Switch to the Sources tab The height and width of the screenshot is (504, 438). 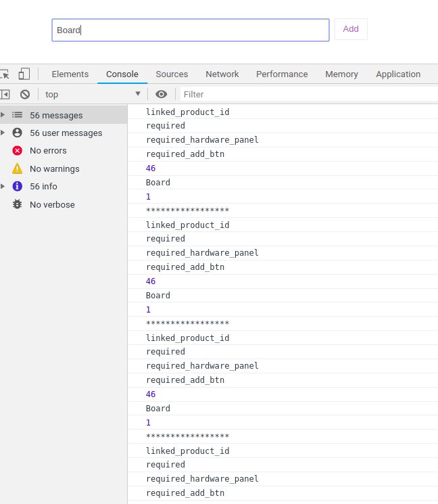[x=172, y=74]
